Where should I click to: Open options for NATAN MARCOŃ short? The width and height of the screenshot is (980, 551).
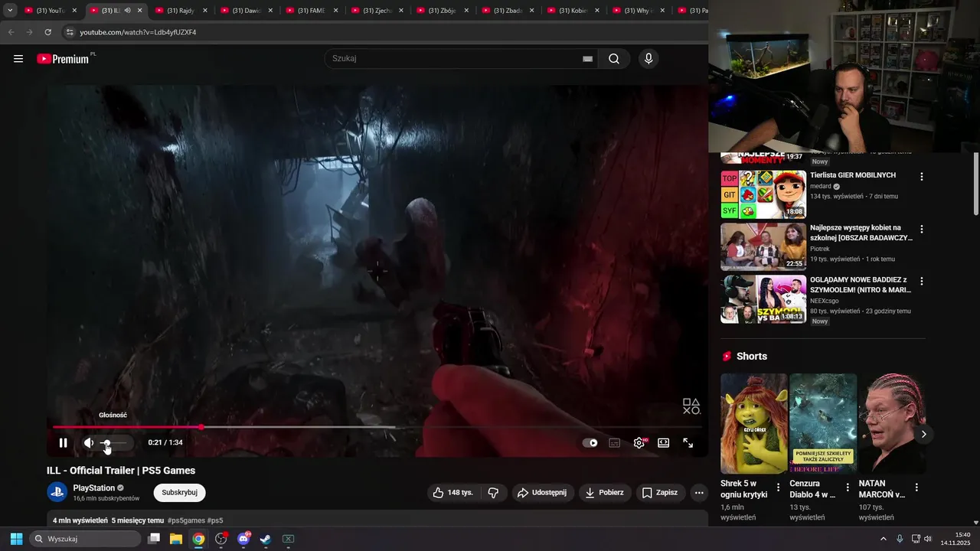pos(916,487)
